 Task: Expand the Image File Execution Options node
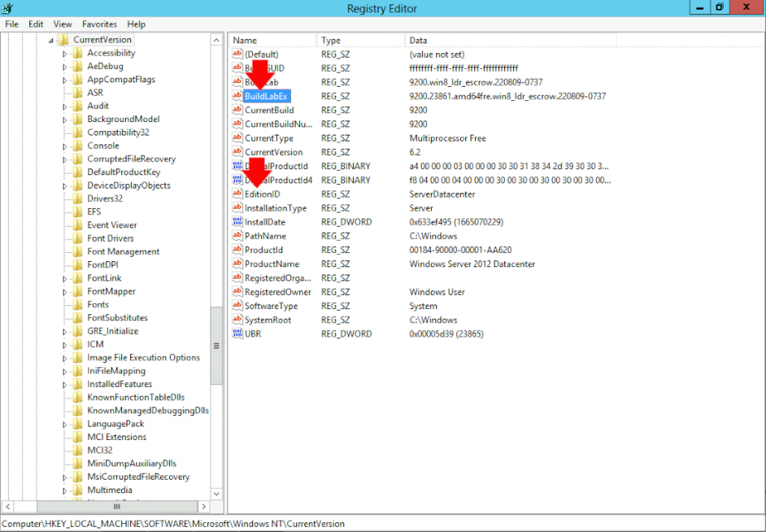coord(64,357)
